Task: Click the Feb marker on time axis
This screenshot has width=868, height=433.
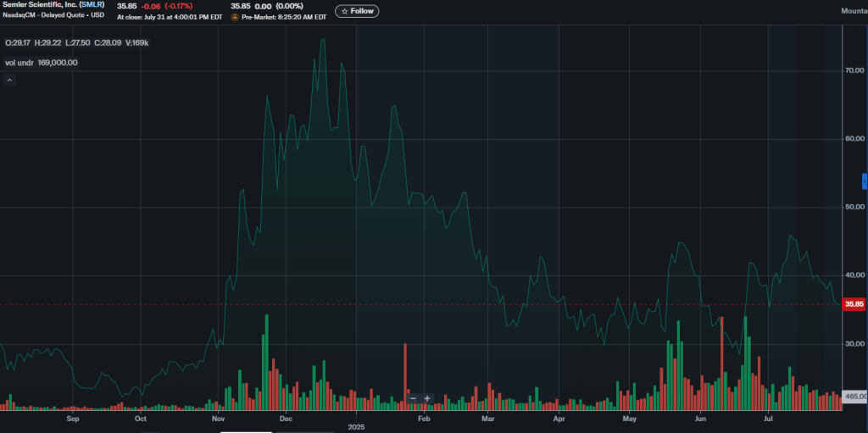Action: (425, 419)
